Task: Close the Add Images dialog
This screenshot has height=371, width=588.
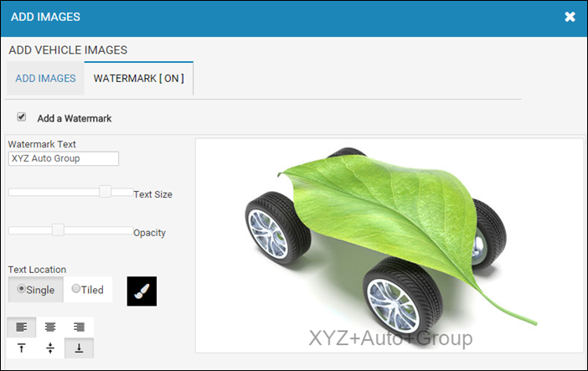Action: coord(570,17)
